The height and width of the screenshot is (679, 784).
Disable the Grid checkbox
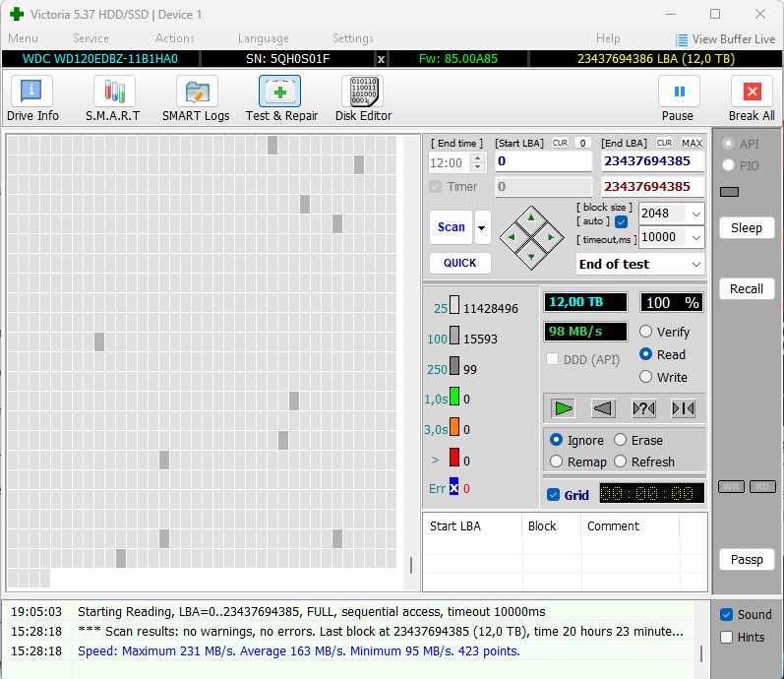point(553,495)
